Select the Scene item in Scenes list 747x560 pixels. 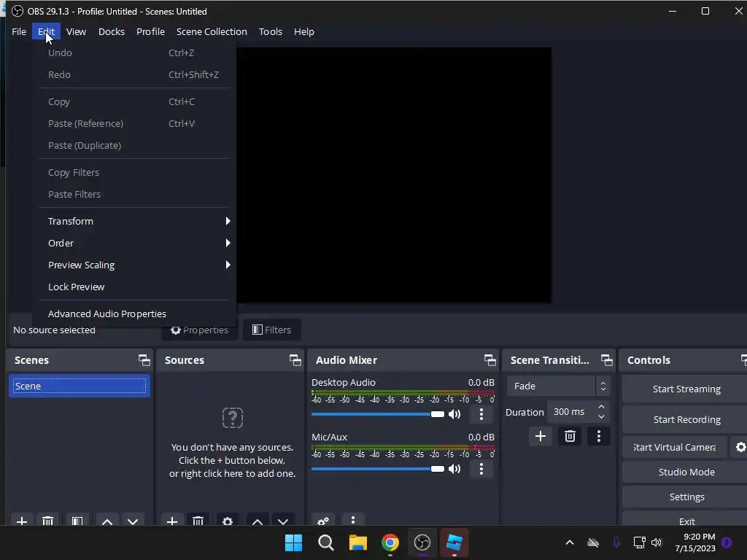click(x=79, y=386)
